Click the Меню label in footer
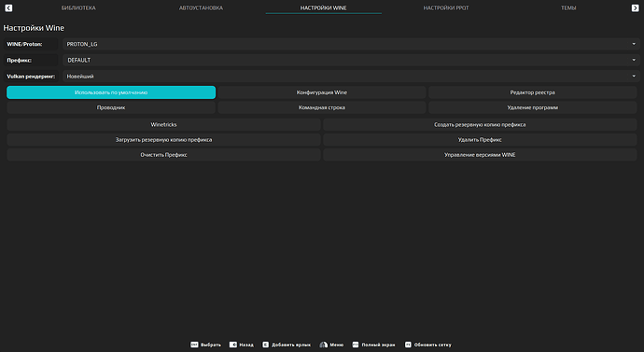Image resolution: width=644 pixels, height=352 pixels. pyautogui.click(x=336, y=345)
